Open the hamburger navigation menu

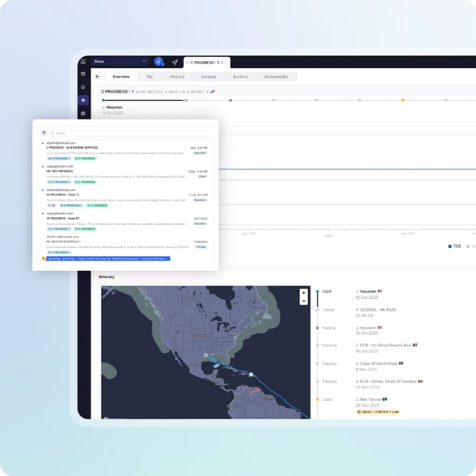pyautogui.click(x=83, y=61)
